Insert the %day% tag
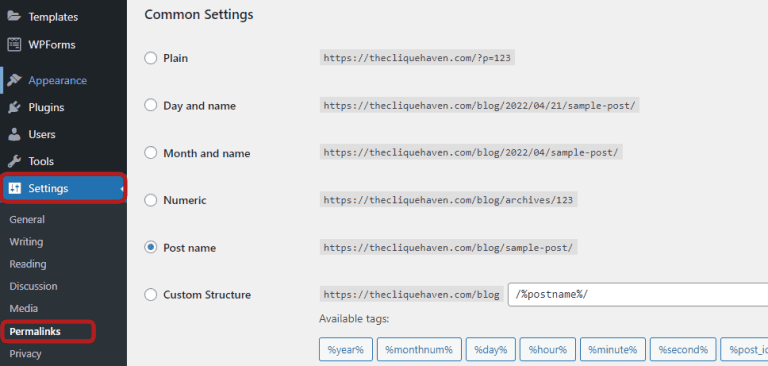 (491, 349)
